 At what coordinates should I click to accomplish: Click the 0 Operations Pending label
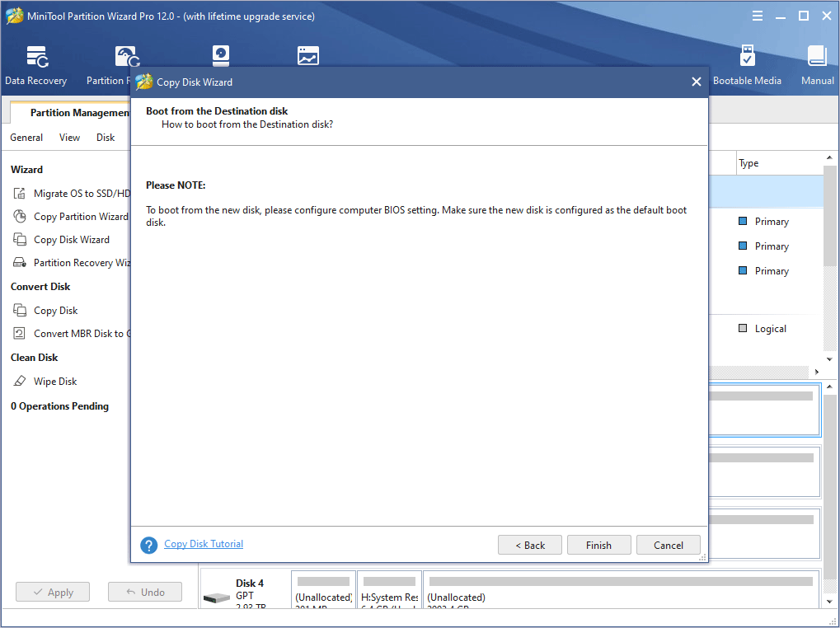click(59, 406)
